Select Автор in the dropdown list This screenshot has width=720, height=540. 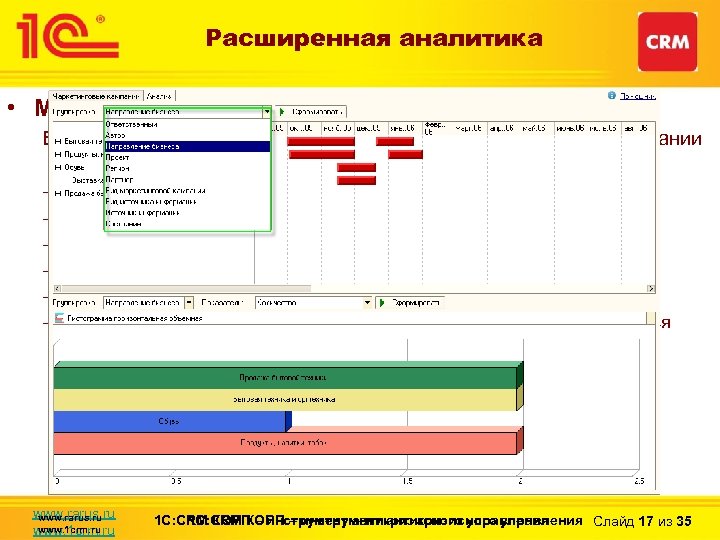188,135
